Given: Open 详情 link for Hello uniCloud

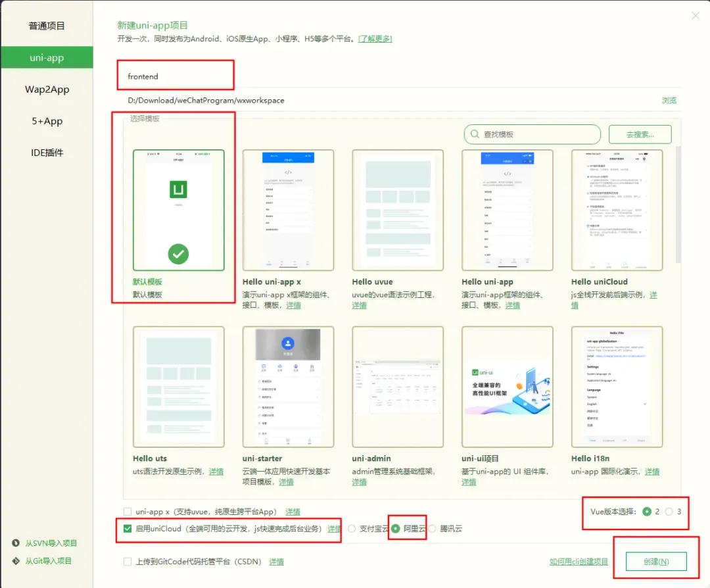Looking at the screenshot, I should (x=653, y=295).
